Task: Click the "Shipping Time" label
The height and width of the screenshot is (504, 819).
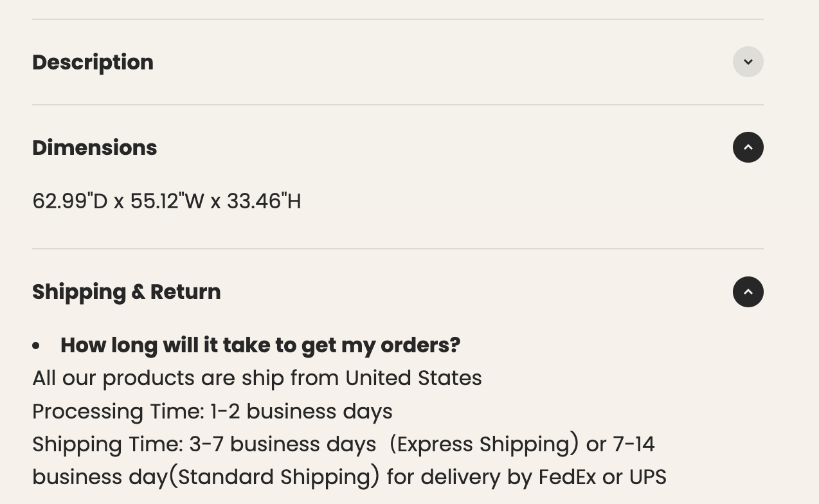Action: click(107, 444)
